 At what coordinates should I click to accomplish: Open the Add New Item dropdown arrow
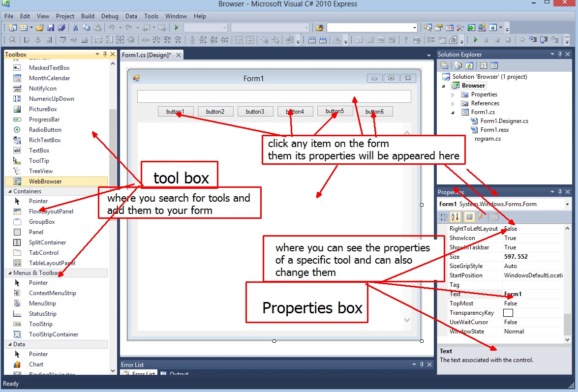click(31, 28)
